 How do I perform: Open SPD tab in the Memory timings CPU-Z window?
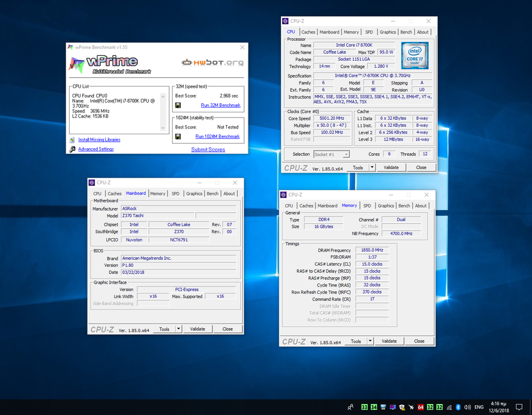[367, 206]
